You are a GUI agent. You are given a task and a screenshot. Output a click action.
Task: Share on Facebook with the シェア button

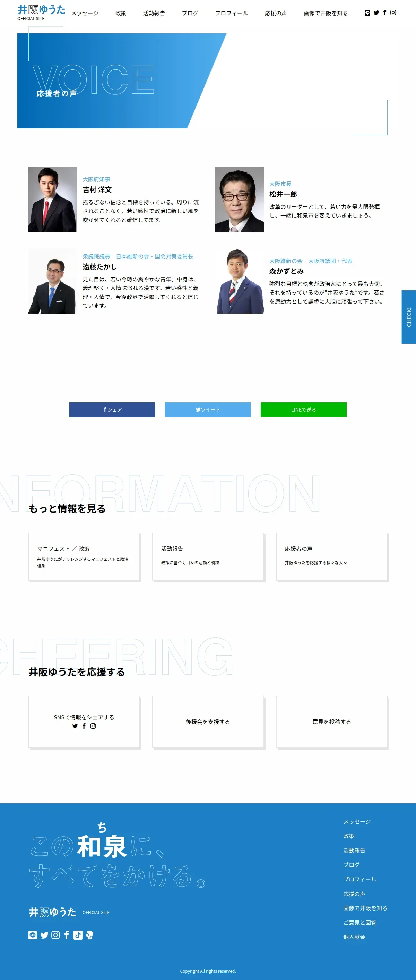(112, 409)
